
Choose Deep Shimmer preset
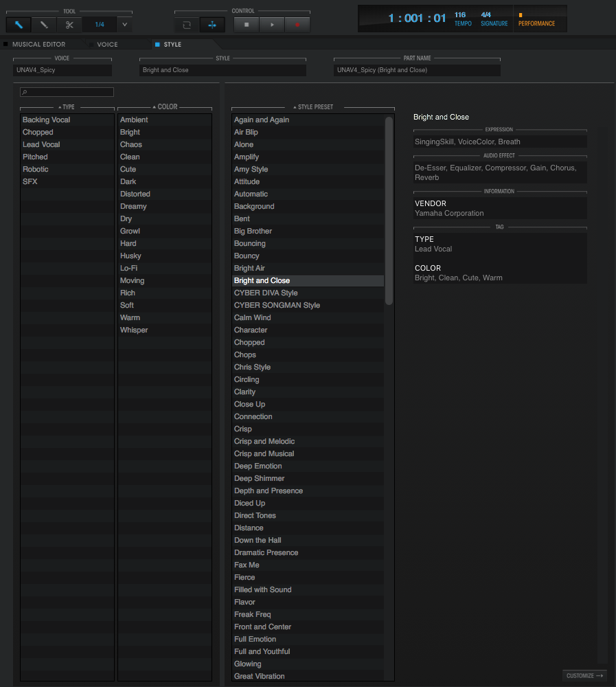point(308,478)
